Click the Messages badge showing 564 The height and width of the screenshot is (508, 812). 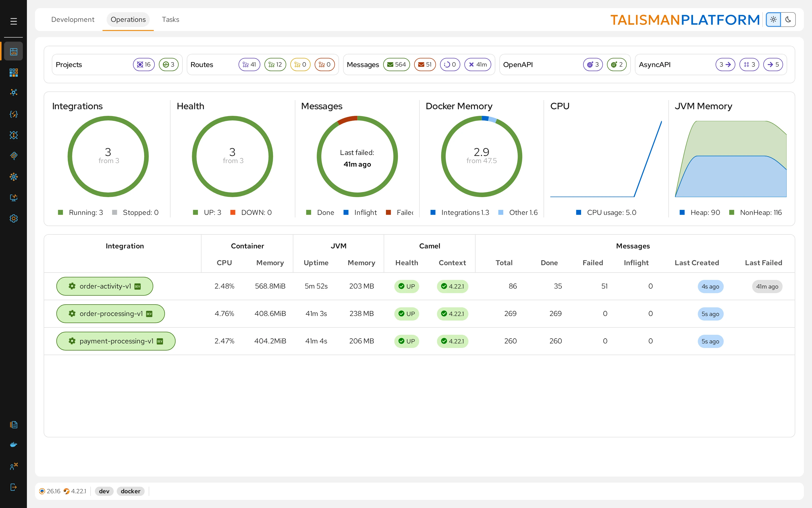pos(396,65)
